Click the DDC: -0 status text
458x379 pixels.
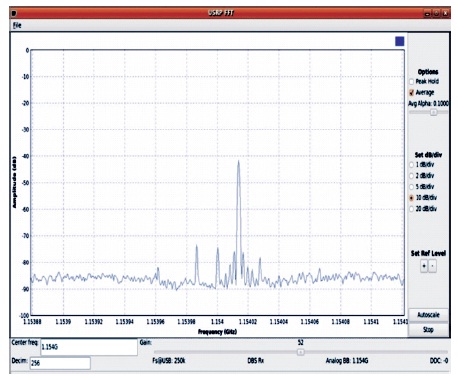point(439,361)
